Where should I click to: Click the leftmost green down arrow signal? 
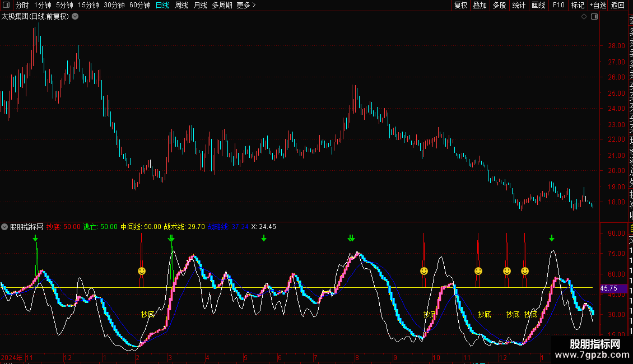click(36, 239)
